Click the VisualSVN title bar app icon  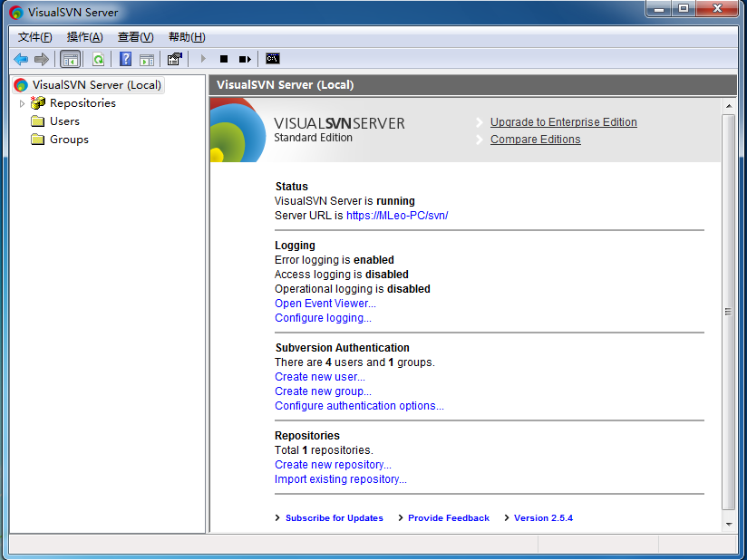16,13
